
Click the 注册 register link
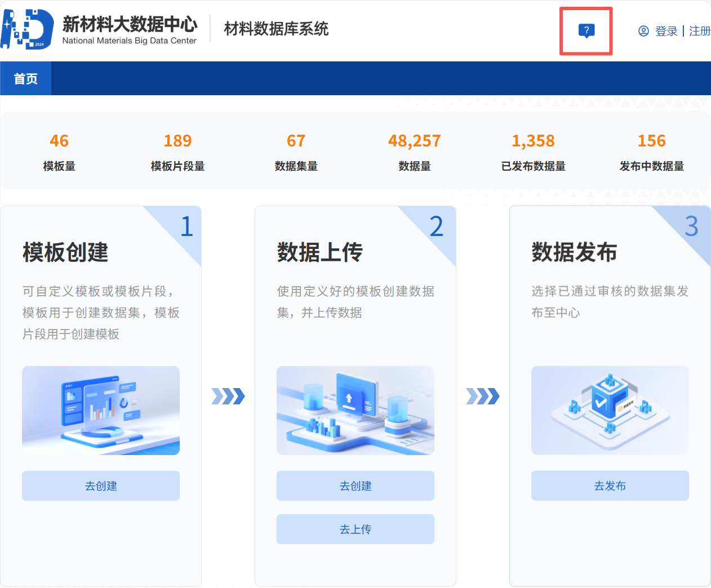coord(699,31)
